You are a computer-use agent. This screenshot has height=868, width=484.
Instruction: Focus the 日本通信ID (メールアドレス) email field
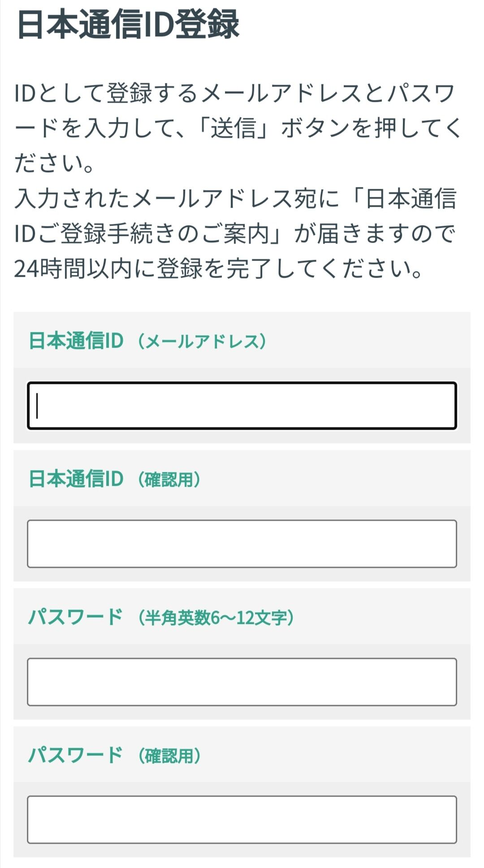click(242, 406)
